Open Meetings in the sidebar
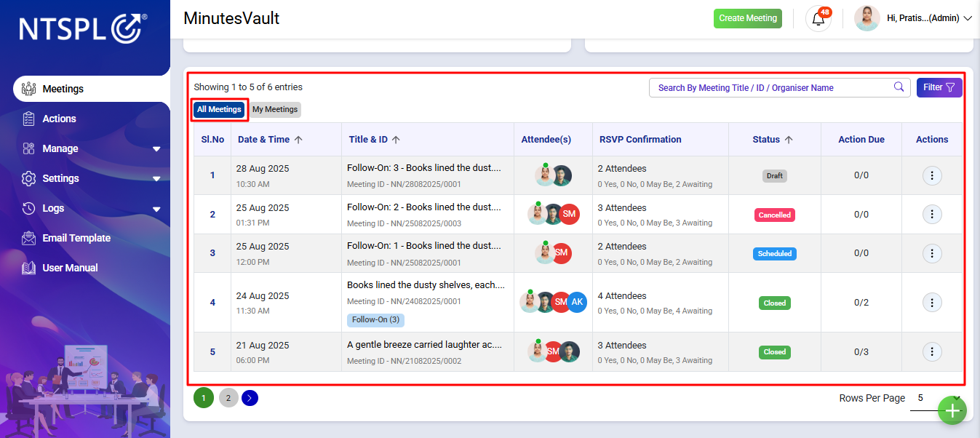The width and height of the screenshot is (980, 438). click(x=92, y=89)
